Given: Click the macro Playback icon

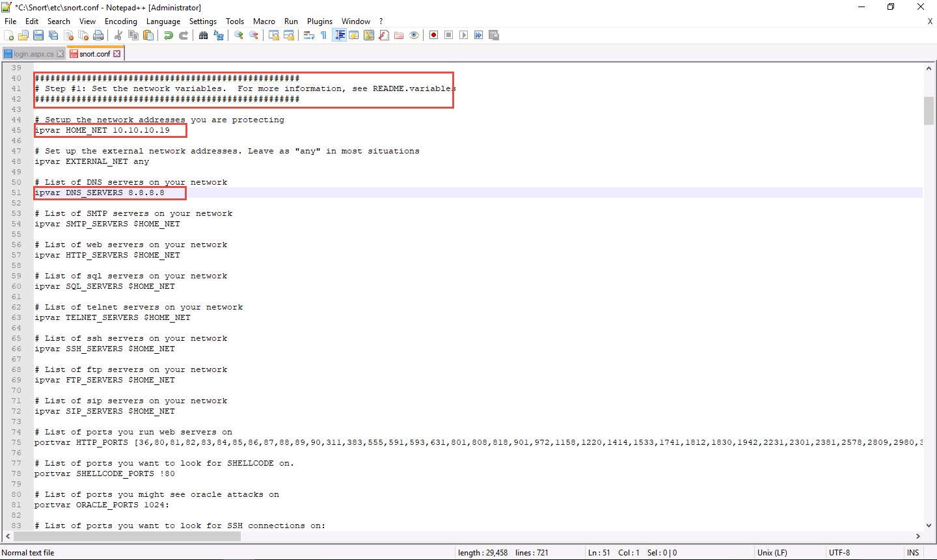Looking at the screenshot, I should coord(464,35).
